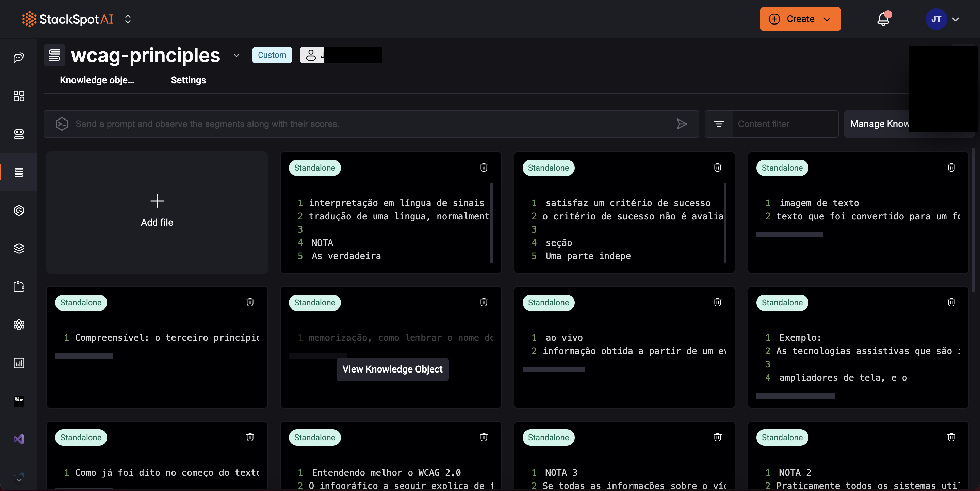Expand the Create button dropdown
This screenshot has height=491, width=980.
pos(827,19)
